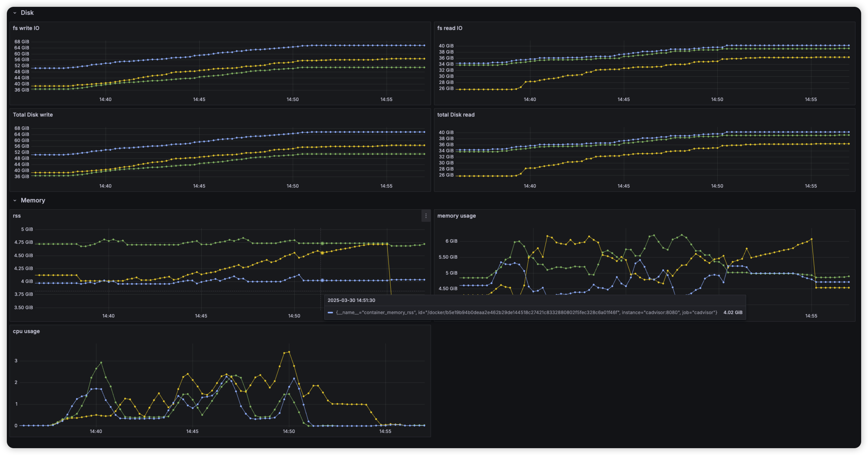868x455 pixels.
Task: Open the rss panel three-dot menu
Action: [x=426, y=216]
